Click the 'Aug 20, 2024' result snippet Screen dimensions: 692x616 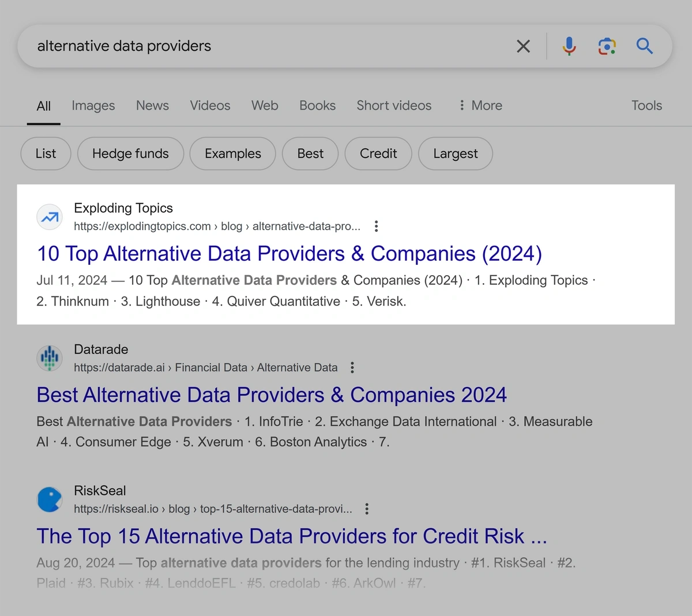click(x=306, y=573)
